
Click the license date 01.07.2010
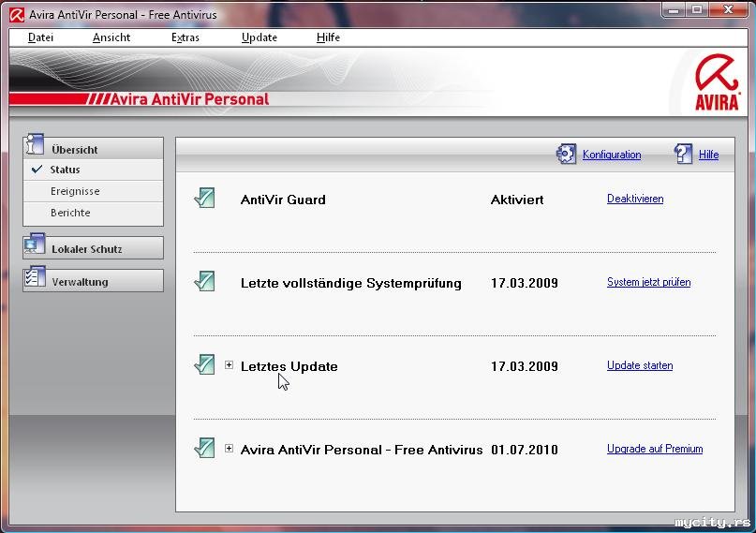[524, 450]
